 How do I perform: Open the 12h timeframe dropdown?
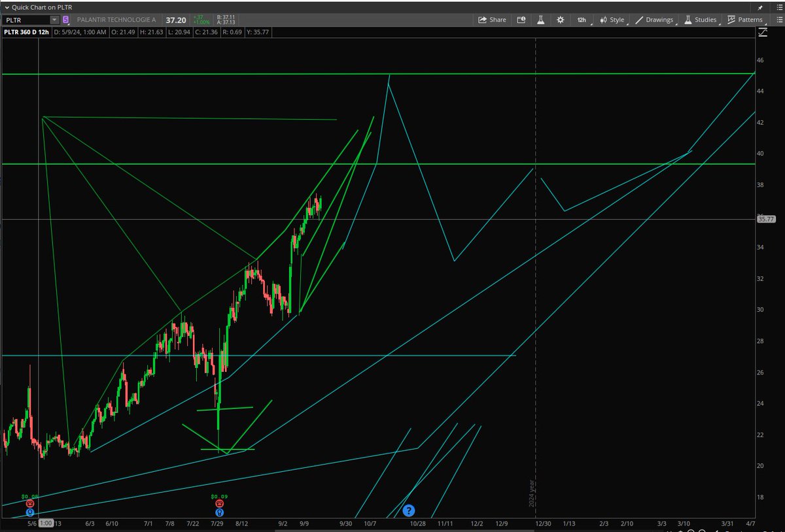[582, 20]
